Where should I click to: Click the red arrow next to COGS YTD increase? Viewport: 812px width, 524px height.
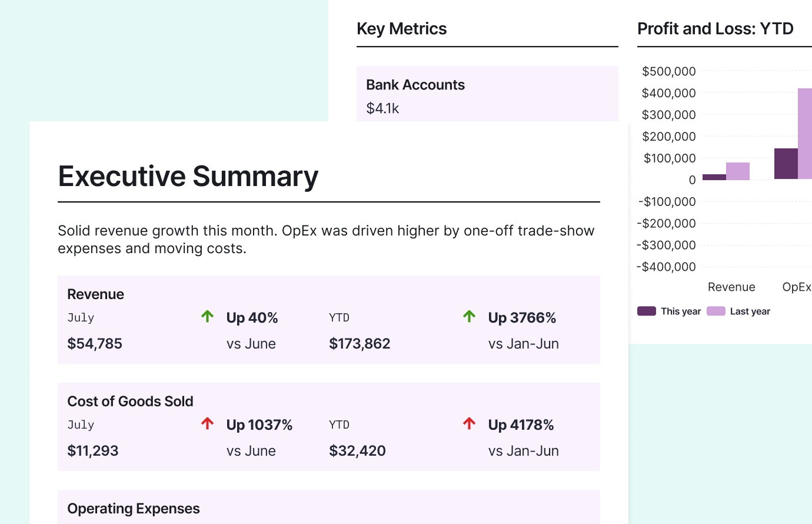click(468, 423)
